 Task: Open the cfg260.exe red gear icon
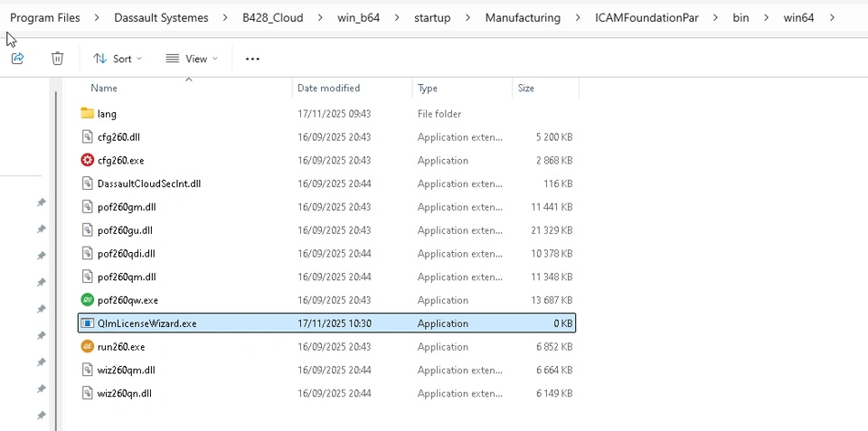point(88,161)
